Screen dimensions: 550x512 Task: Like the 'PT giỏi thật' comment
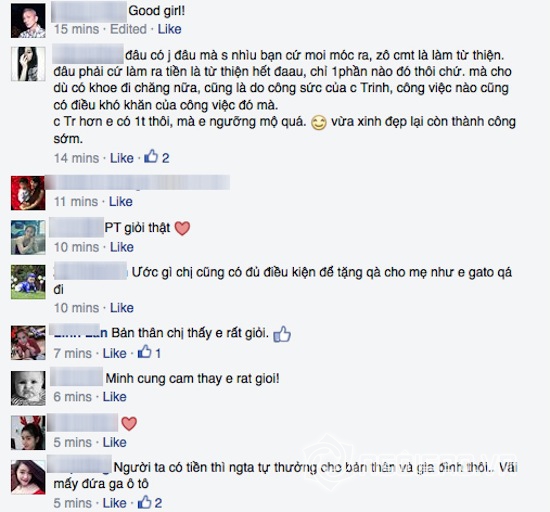pyautogui.click(x=122, y=247)
